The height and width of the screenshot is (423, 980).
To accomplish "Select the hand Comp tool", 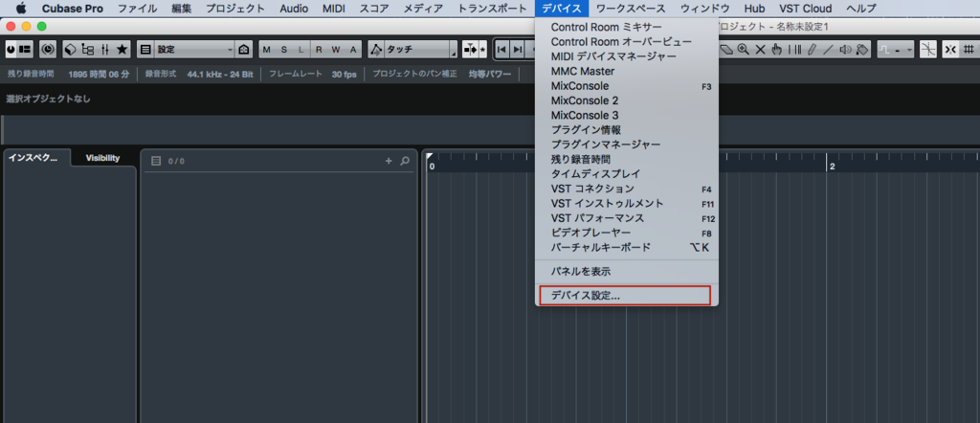I will 777,50.
